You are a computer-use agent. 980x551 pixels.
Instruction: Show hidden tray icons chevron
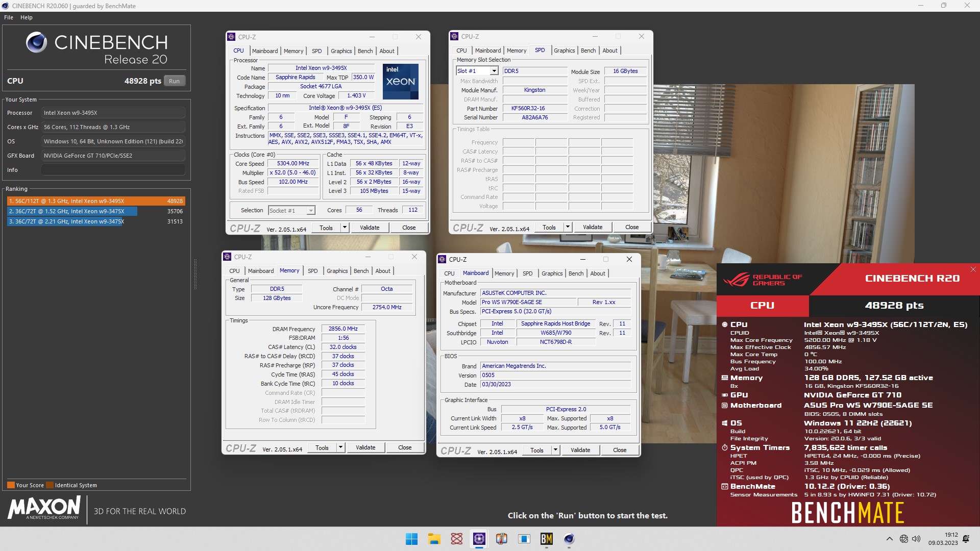click(x=889, y=539)
